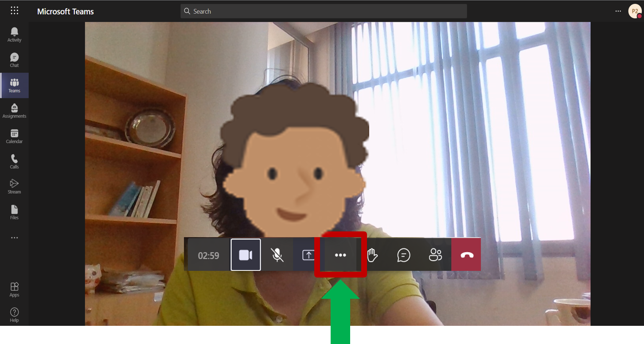Click the app launcher grid icon
The image size is (644, 344).
click(x=14, y=11)
